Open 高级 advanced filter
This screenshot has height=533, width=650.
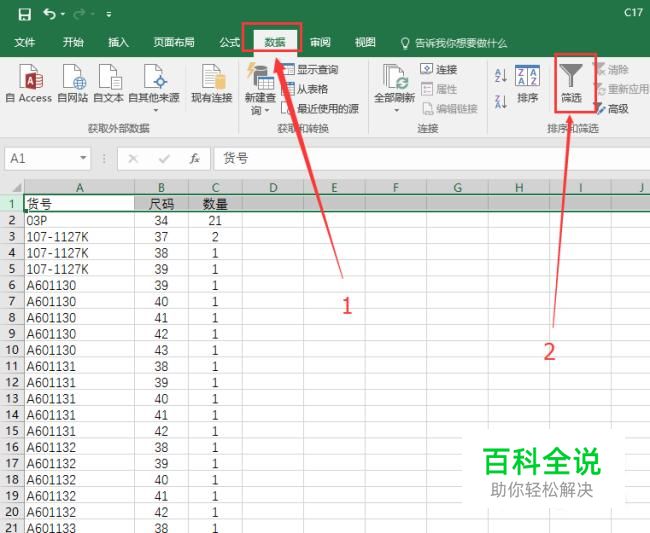612,109
